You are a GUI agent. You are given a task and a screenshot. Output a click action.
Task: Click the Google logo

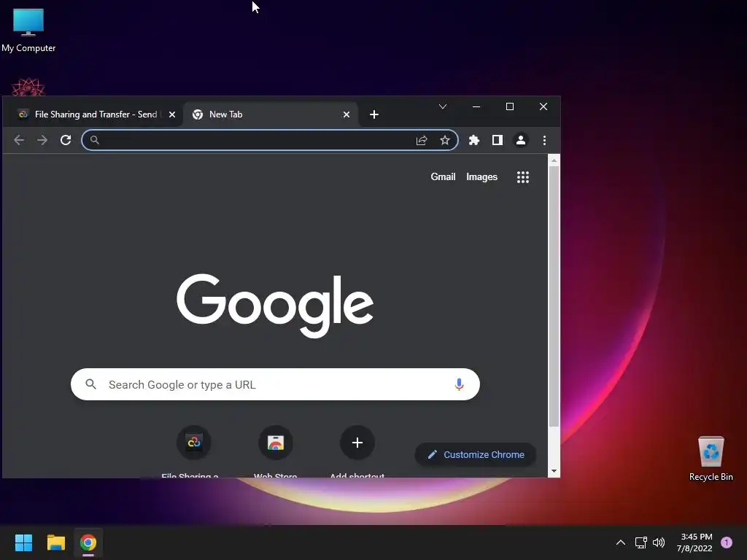point(275,306)
